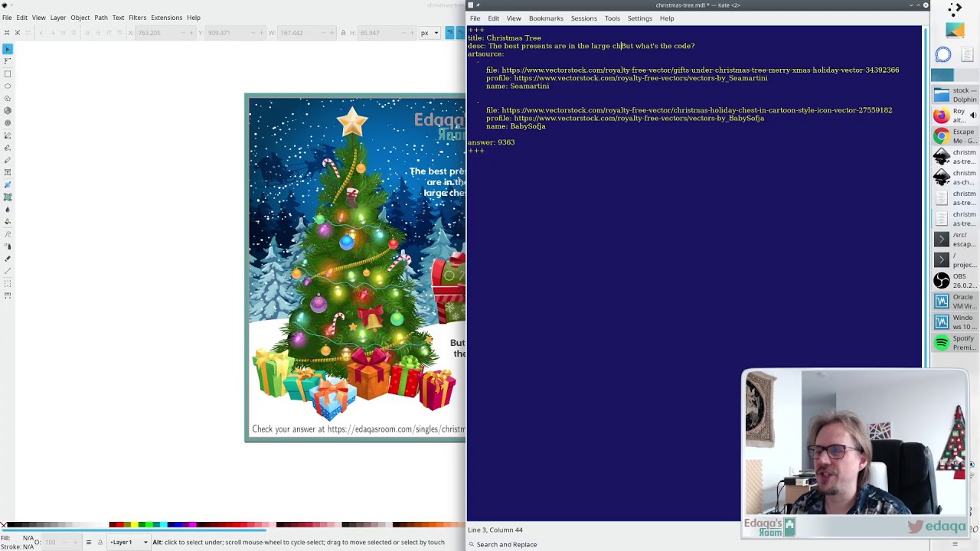
Task: Open Inkscape Path menu
Action: tap(100, 18)
